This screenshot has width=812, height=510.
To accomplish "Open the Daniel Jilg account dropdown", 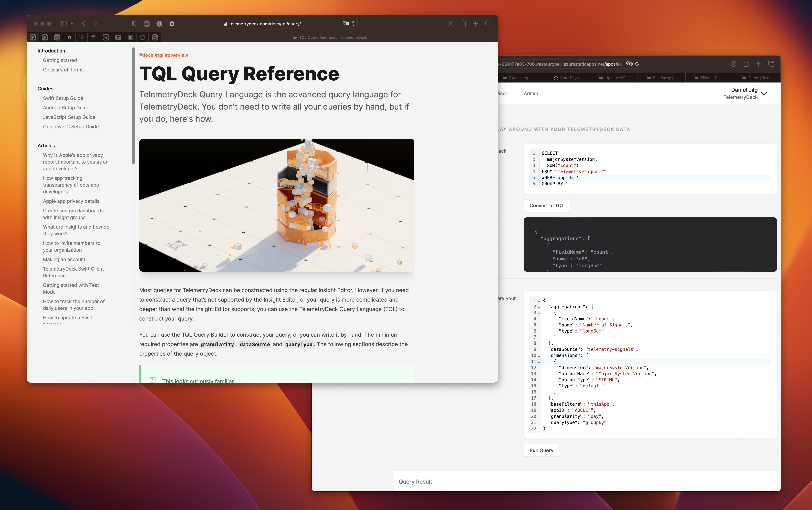I will pos(764,94).
